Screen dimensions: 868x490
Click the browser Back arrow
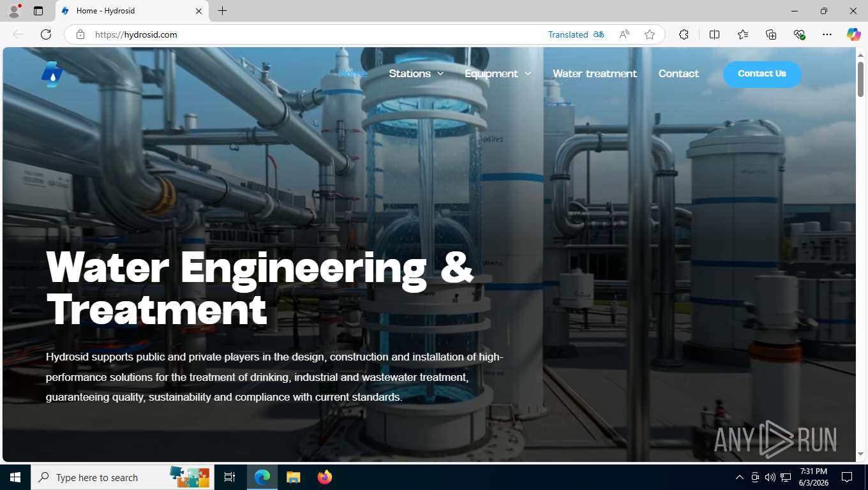[x=18, y=34]
